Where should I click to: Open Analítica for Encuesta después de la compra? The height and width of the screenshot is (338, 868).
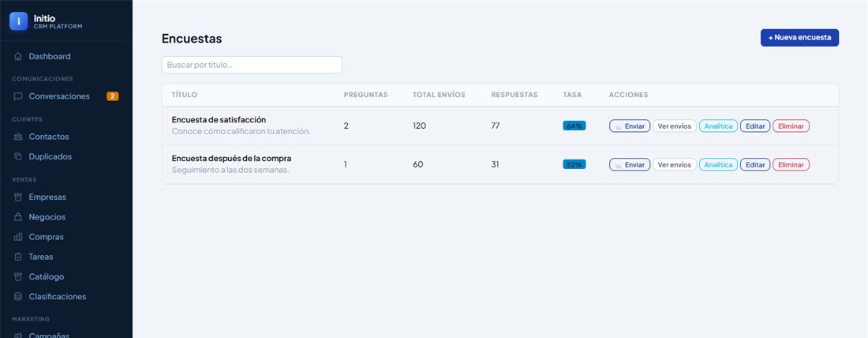click(x=719, y=164)
